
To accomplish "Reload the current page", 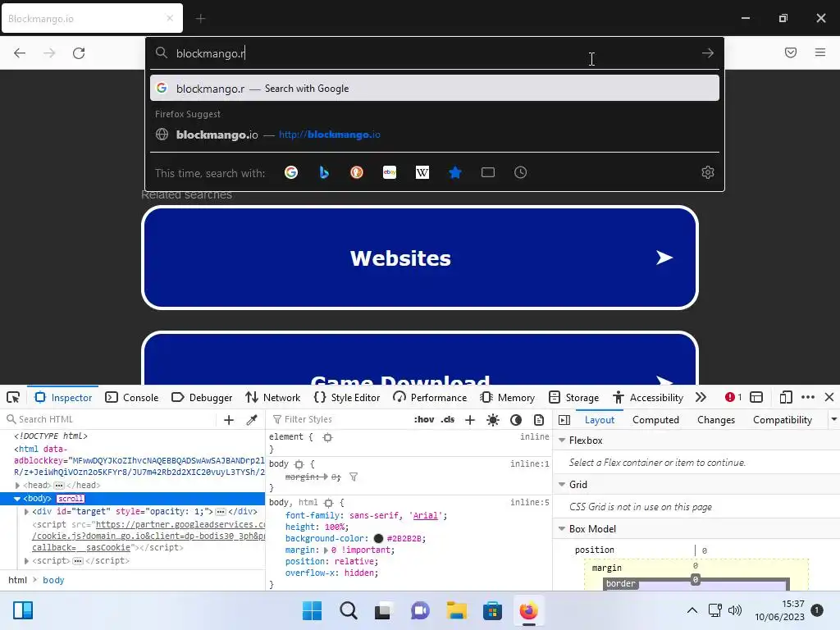I will point(79,53).
